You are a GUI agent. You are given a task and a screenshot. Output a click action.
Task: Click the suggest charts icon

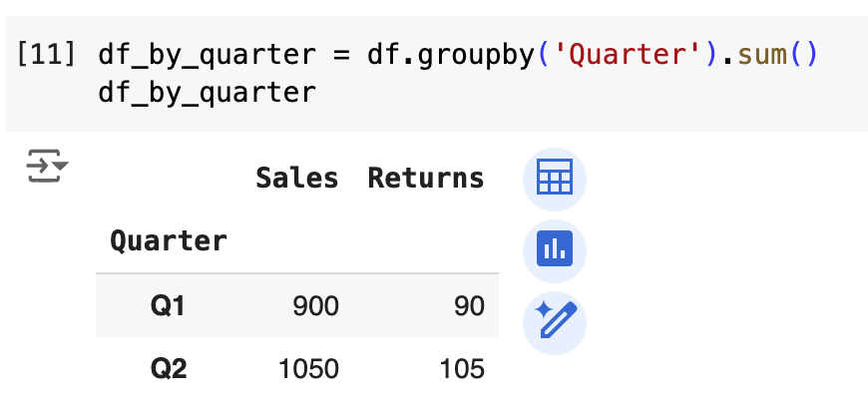click(x=555, y=249)
